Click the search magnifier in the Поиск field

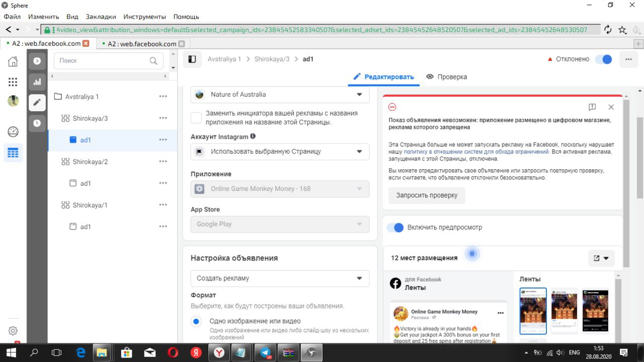pyautogui.click(x=153, y=61)
